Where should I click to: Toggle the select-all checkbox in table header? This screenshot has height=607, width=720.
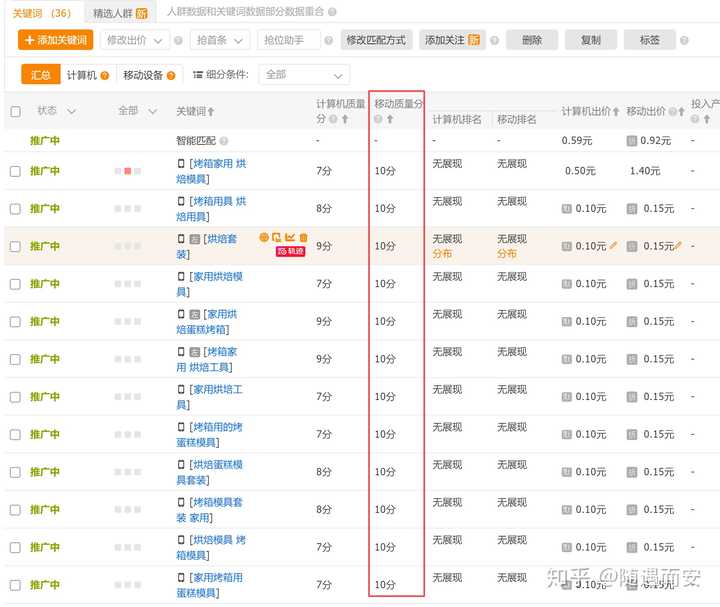(x=16, y=112)
